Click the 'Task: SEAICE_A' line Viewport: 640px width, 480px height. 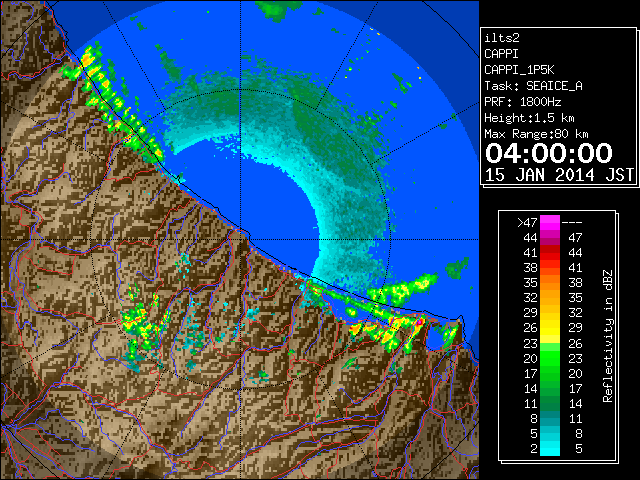pyautogui.click(x=533, y=86)
